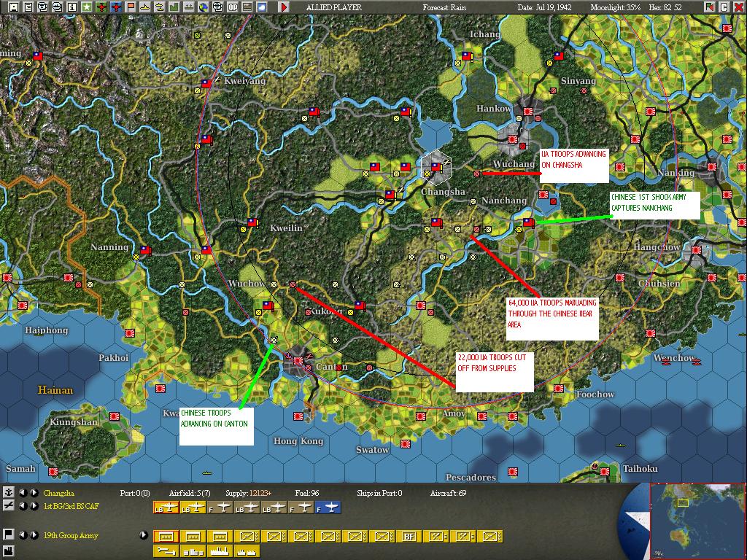Select the highlighted XXX army headquarters icon

click(x=166, y=537)
